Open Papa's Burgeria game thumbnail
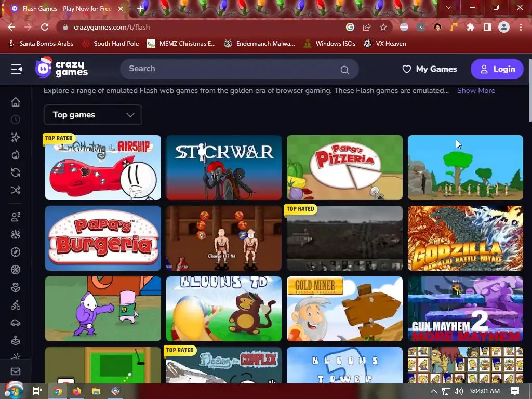The width and height of the screenshot is (532, 399). coord(103,238)
